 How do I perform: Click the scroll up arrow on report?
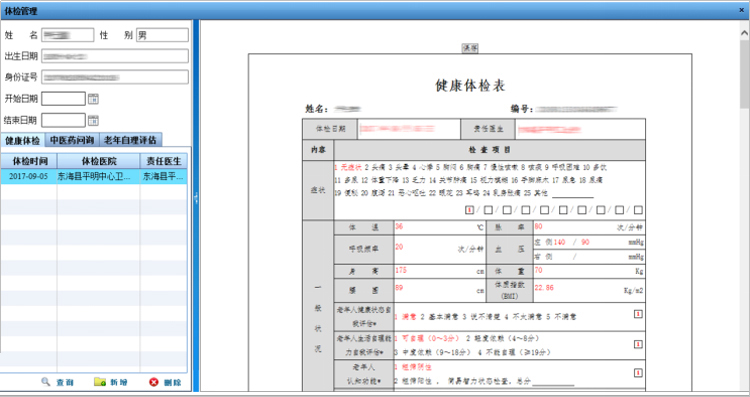[744, 33]
